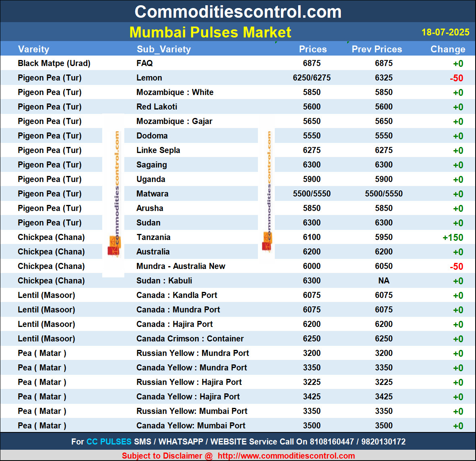Click the Mumbai Pulses Market heading

point(210,32)
